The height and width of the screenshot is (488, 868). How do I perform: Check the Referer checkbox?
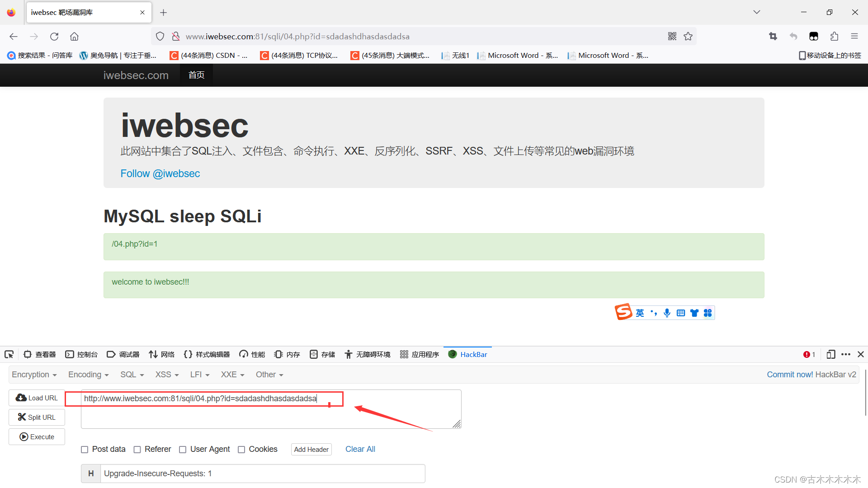click(x=137, y=449)
